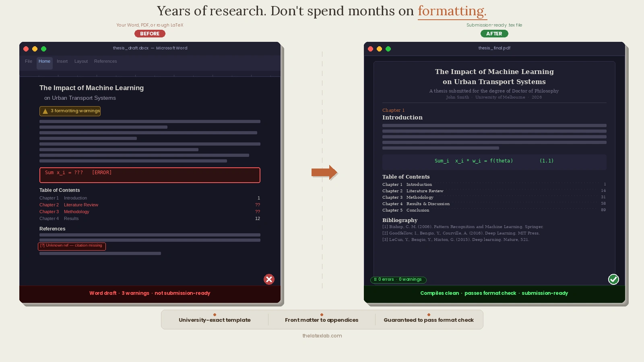Click the ruler below the Word ribbon

pyautogui.click(x=150, y=76)
